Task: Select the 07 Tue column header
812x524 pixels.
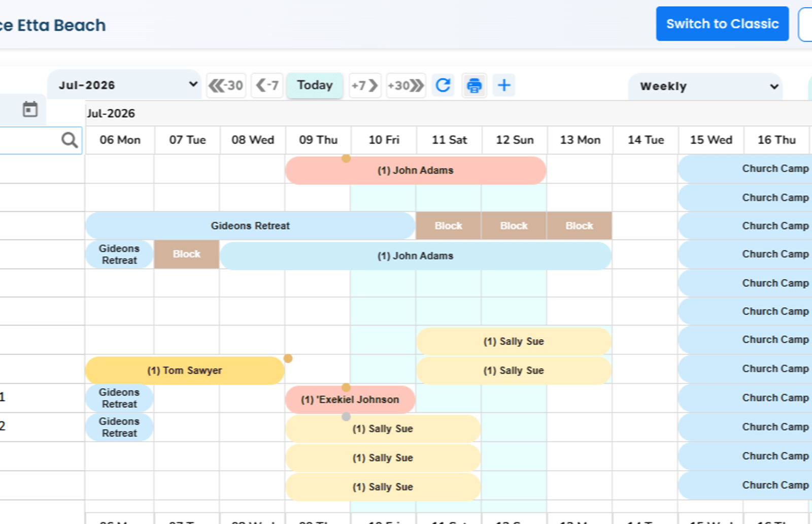Action: click(x=187, y=140)
